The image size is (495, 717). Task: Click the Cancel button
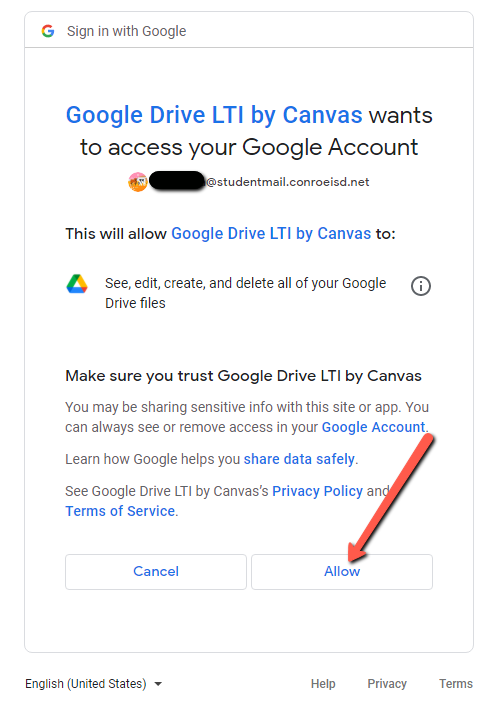tap(156, 572)
